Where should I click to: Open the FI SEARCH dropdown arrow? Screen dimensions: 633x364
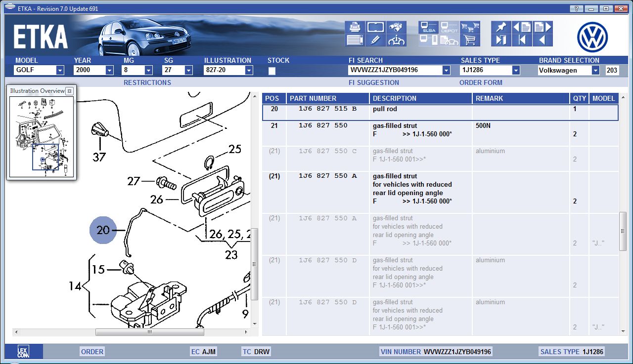click(x=446, y=70)
